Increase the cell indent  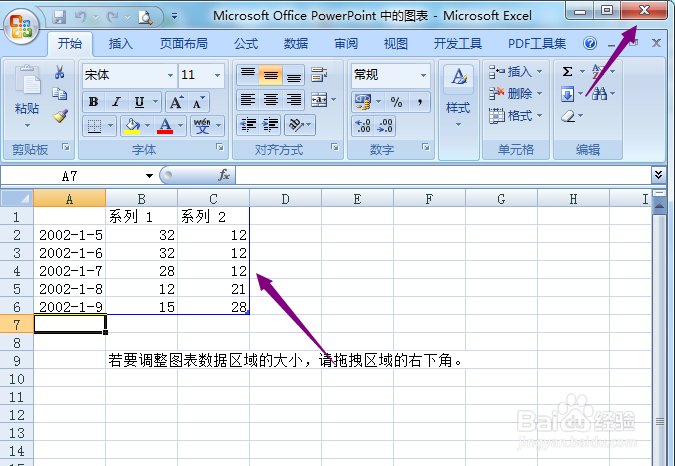coord(271,125)
